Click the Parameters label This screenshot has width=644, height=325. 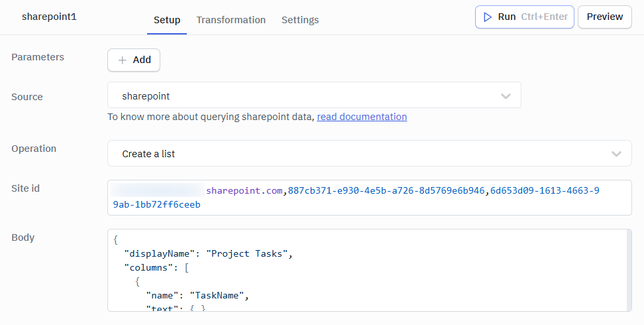point(38,57)
